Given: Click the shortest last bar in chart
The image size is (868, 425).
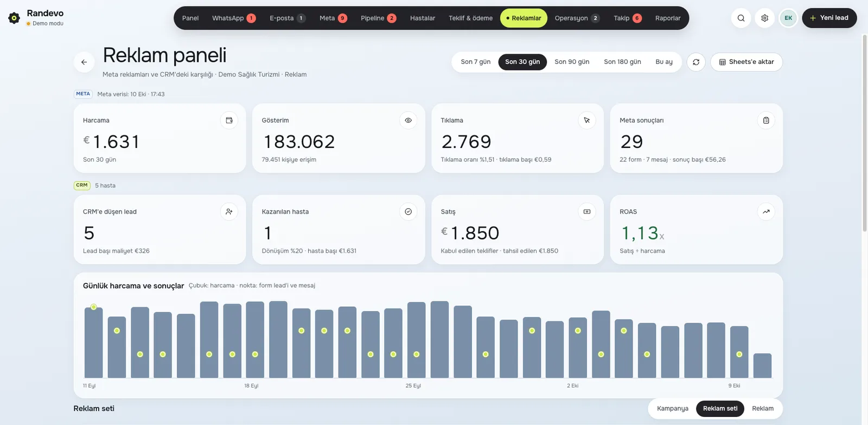Looking at the screenshot, I should (762, 366).
